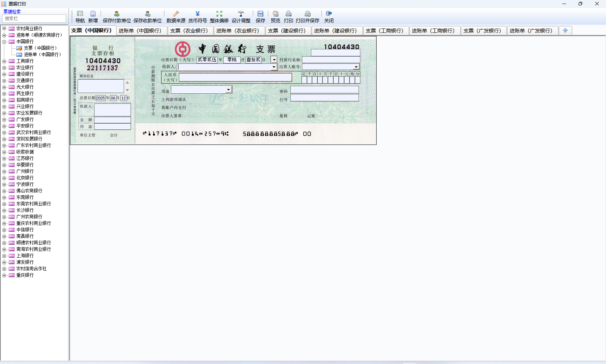Click the 搜索栏 search field

coord(34,18)
